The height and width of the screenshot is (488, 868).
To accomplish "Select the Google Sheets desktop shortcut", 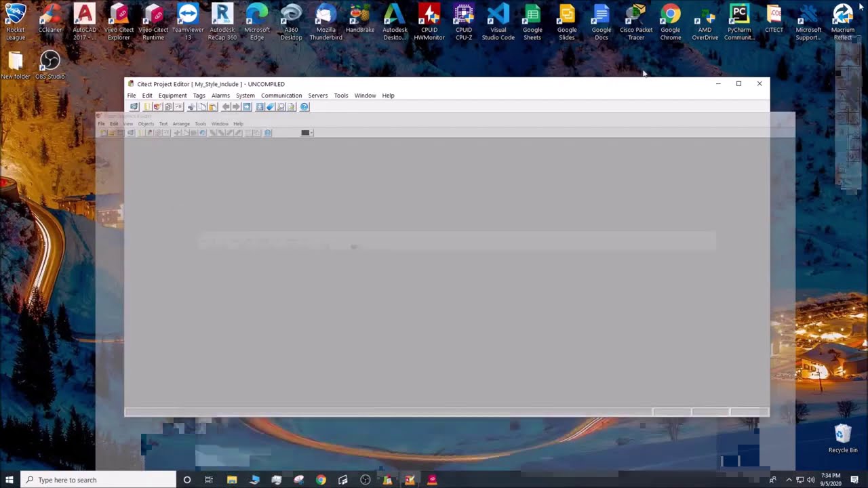I will tap(532, 22).
